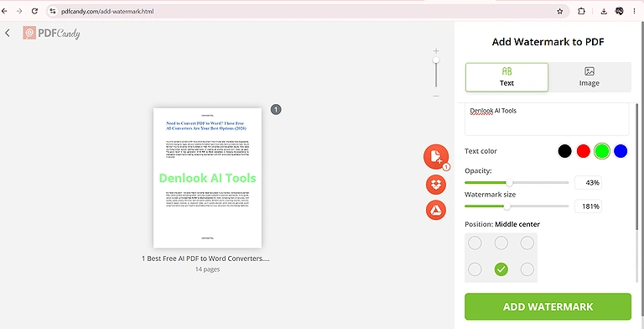Image resolution: width=644 pixels, height=329 pixels.
Task: Zoom out with the minus icon
Action: click(436, 96)
